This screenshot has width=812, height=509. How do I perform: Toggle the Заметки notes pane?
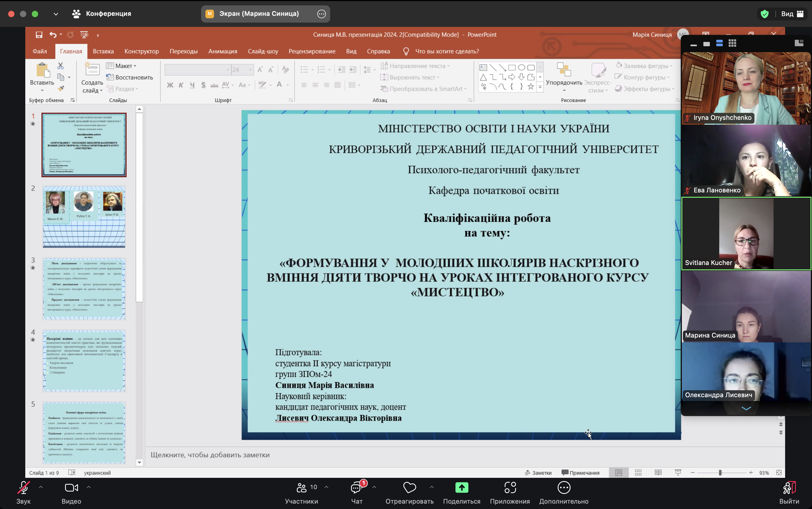[538, 473]
